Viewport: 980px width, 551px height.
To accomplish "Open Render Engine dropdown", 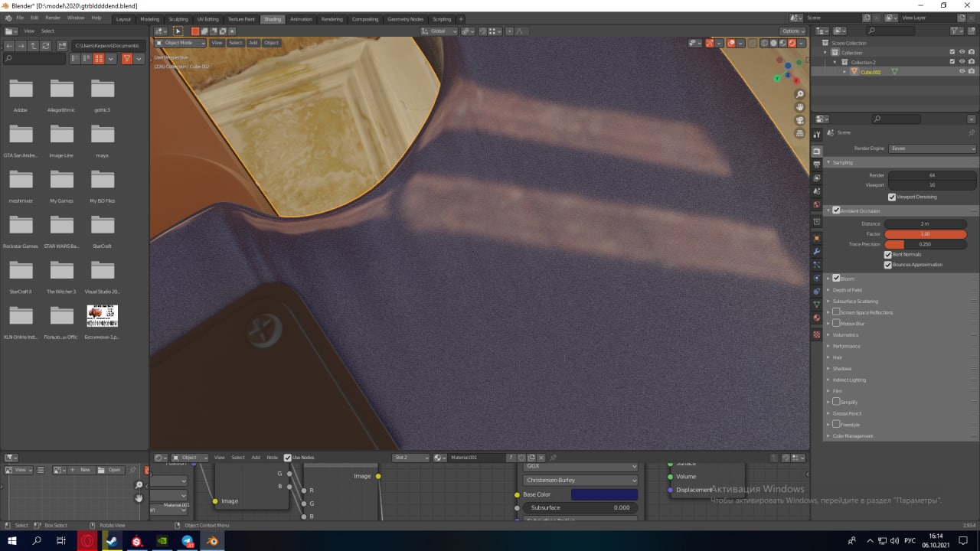I will coord(933,148).
